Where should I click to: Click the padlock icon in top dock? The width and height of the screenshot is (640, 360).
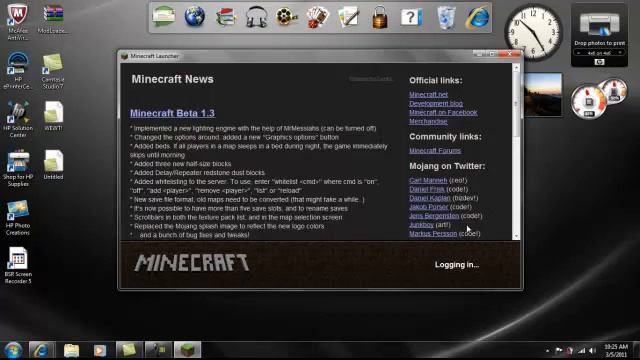tap(380, 17)
